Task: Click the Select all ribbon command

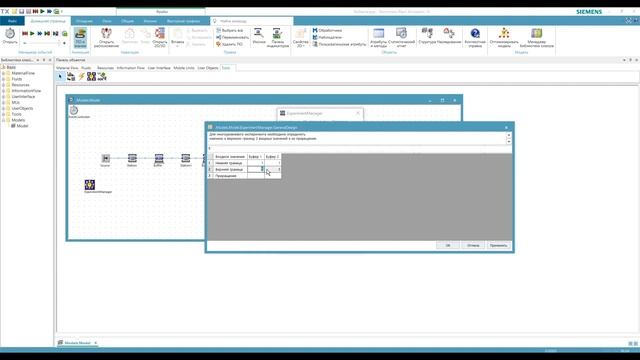Action: 230,31
